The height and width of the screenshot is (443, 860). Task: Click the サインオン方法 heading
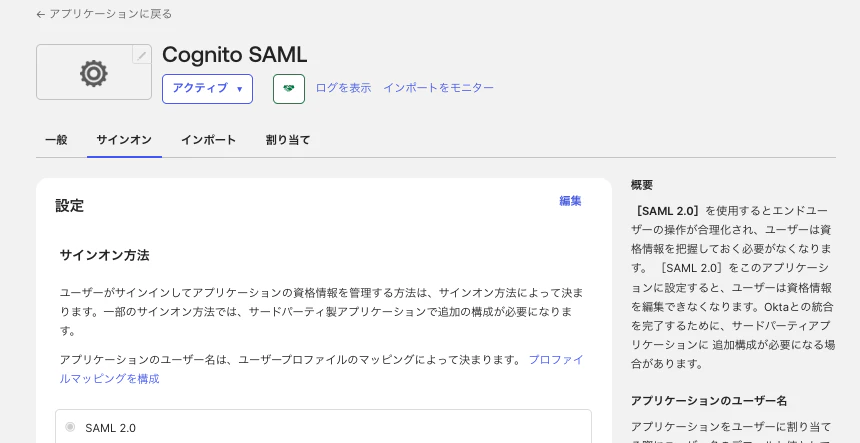104,255
